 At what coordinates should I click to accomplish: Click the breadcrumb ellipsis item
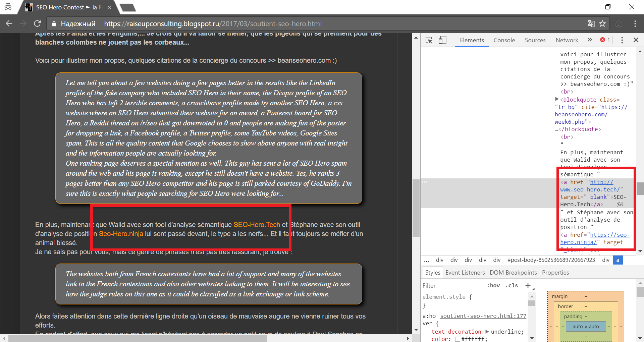(x=426, y=260)
